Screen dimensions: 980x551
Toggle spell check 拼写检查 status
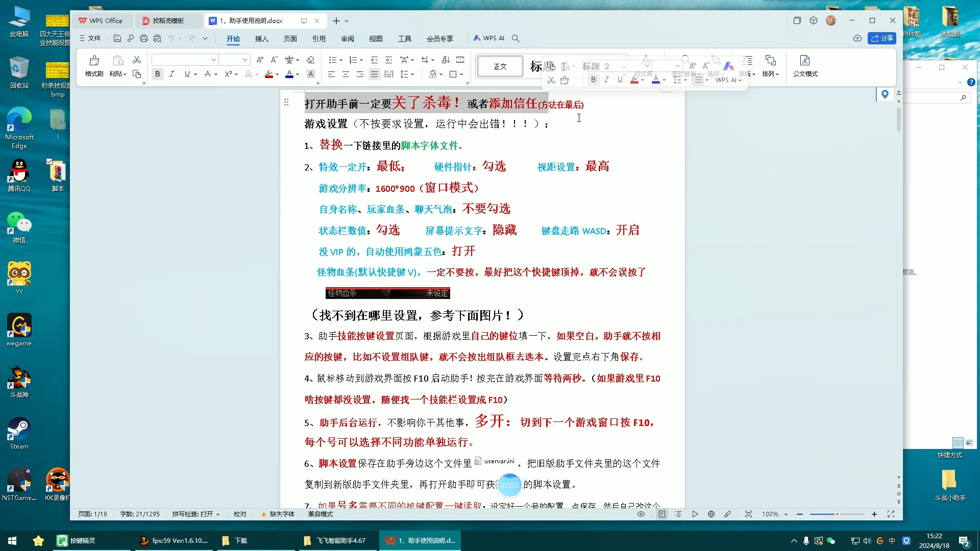tap(194, 513)
